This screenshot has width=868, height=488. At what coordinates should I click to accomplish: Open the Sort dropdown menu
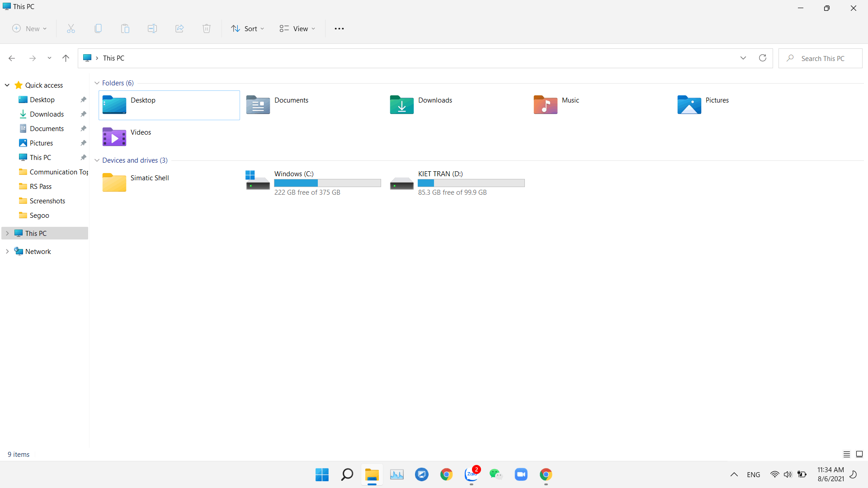coord(247,28)
